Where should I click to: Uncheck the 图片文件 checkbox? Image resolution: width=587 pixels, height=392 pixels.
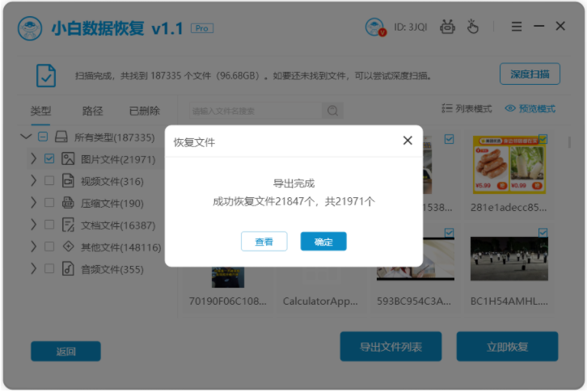click(49, 158)
